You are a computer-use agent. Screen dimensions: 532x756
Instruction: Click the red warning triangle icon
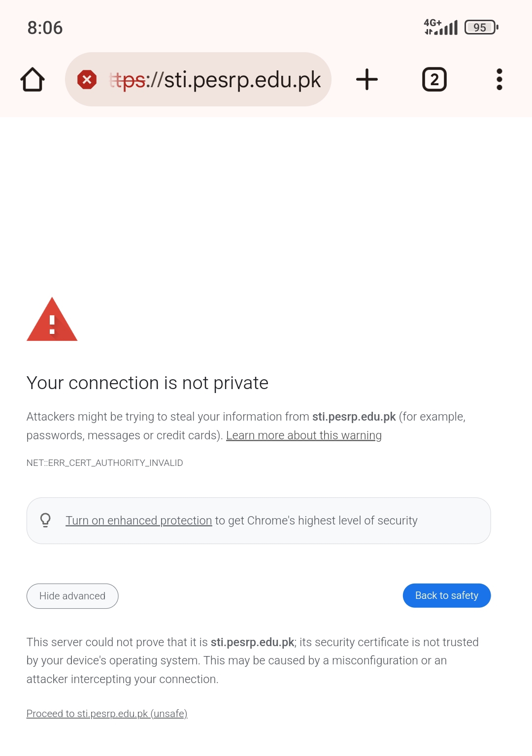[x=52, y=319]
